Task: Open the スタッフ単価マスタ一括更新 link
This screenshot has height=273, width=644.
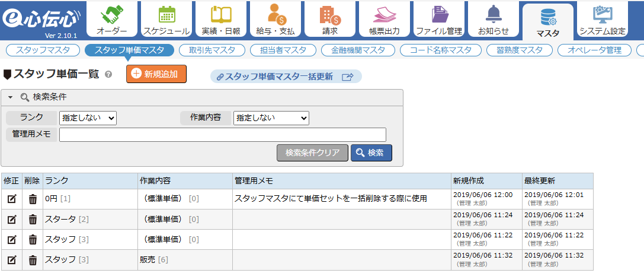Action: [x=286, y=77]
